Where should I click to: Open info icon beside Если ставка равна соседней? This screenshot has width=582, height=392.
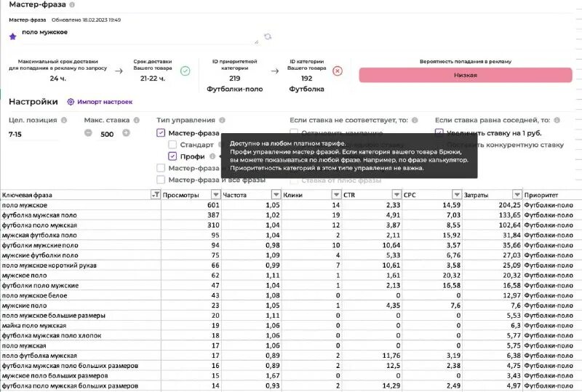click(x=557, y=120)
